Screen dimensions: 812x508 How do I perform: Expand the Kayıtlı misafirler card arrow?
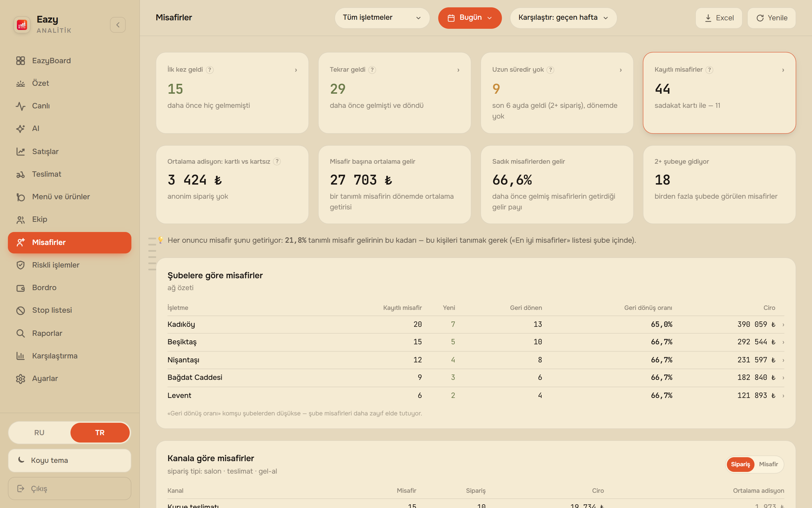click(783, 70)
